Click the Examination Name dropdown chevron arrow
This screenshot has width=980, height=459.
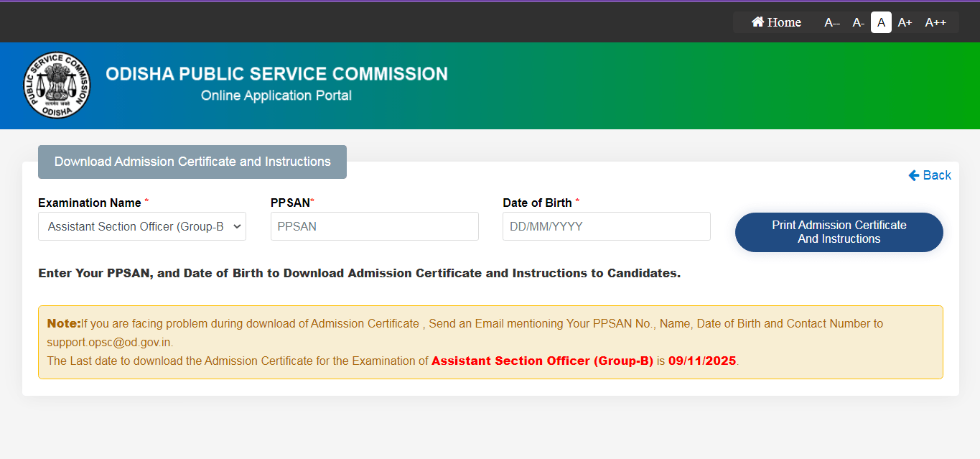tap(237, 226)
